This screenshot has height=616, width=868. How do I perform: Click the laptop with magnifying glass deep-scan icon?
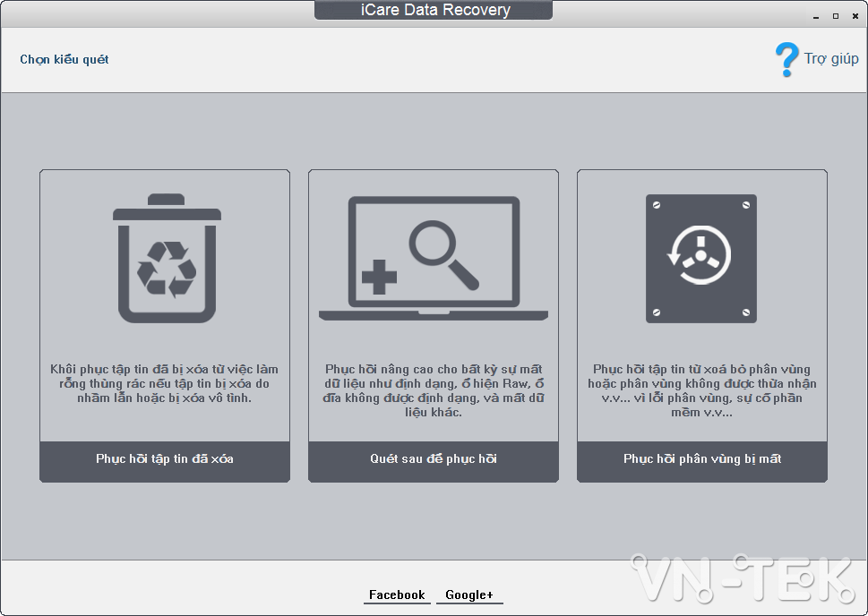433,255
